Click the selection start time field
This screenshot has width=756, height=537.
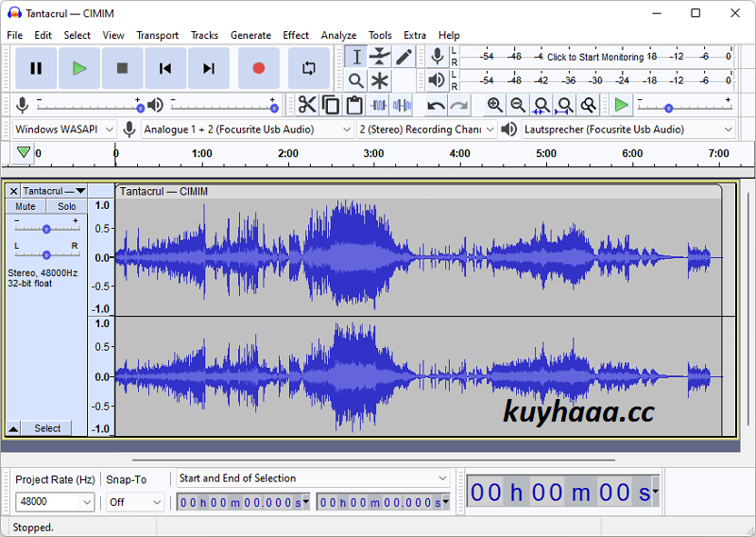(x=244, y=502)
